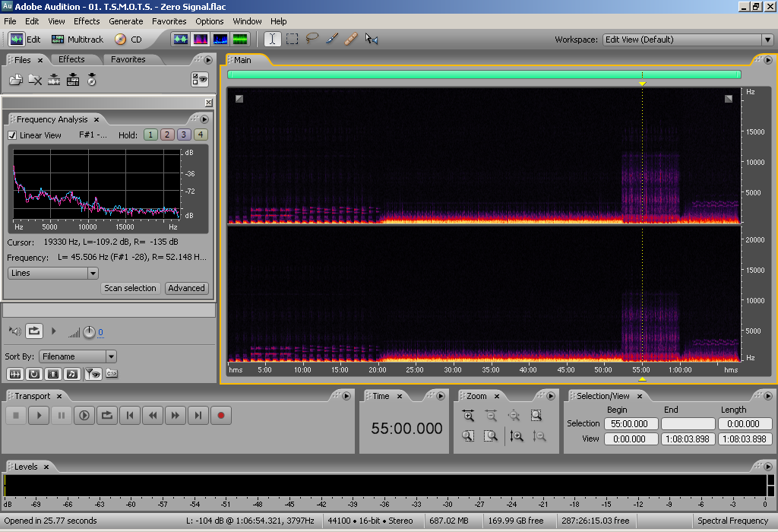The width and height of the screenshot is (778, 532).
Task: Start playback with the Play button
Action: (x=39, y=416)
